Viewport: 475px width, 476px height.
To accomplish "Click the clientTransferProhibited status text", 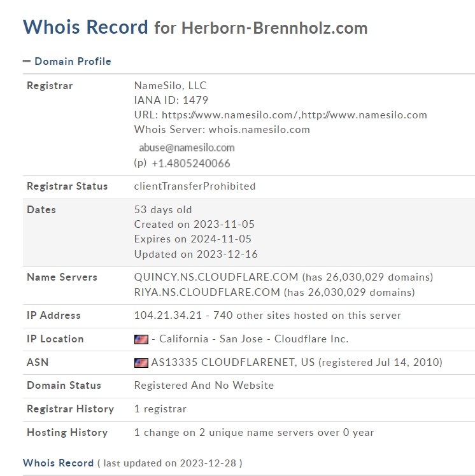I will [195, 186].
